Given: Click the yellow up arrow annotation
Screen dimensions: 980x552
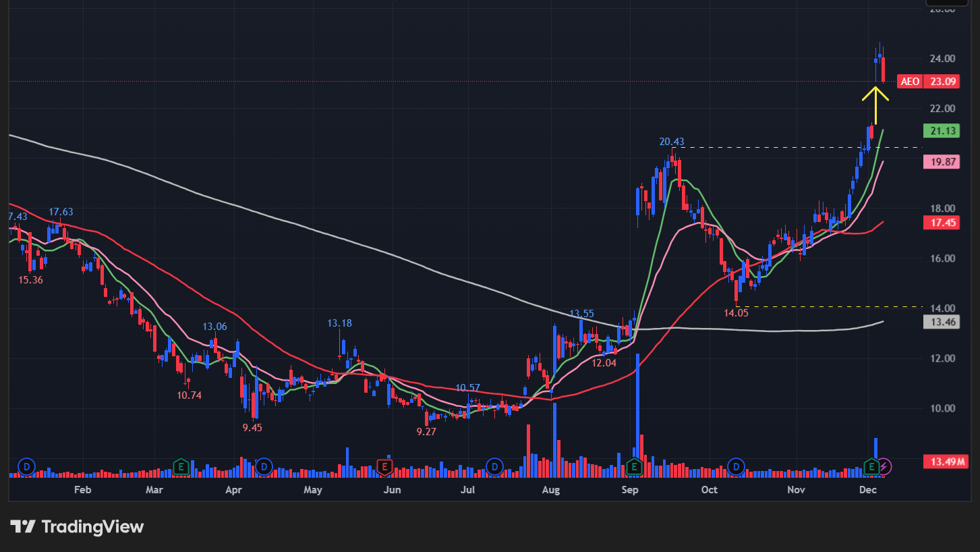Looking at the screenshot, I should (x=875, y=101).
